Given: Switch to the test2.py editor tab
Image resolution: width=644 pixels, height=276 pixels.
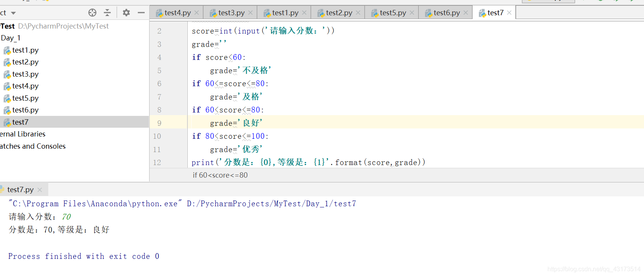Looking at the screenshot, I should pos(339,13).
